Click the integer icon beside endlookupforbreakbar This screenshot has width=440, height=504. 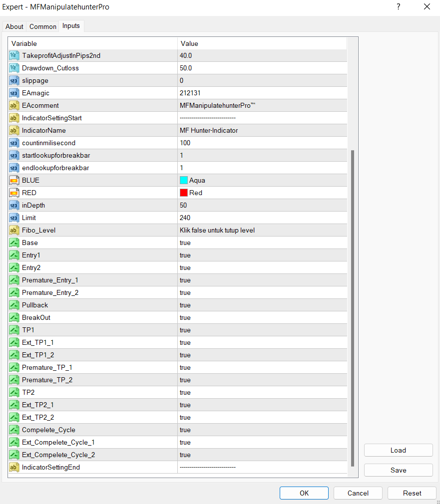(x=14, y=168)
